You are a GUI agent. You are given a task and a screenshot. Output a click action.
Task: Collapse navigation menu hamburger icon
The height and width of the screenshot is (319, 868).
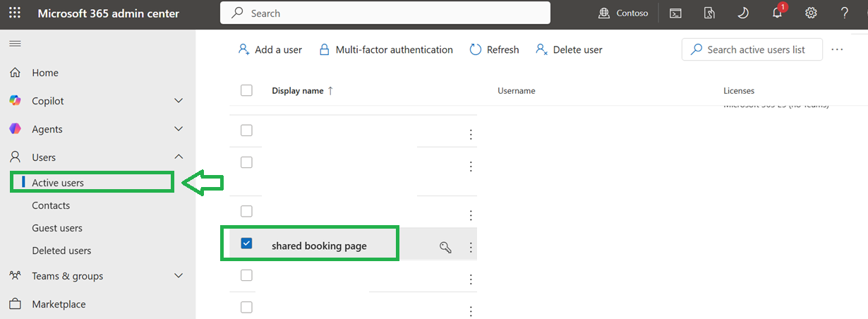15,44
